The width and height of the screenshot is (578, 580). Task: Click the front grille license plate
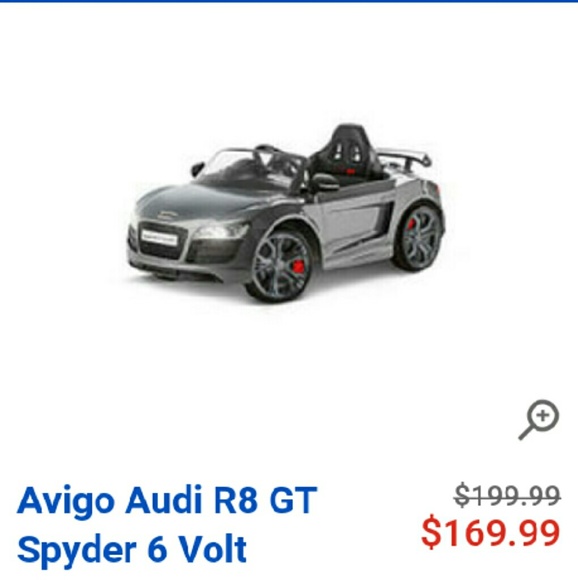pos(159,237)
